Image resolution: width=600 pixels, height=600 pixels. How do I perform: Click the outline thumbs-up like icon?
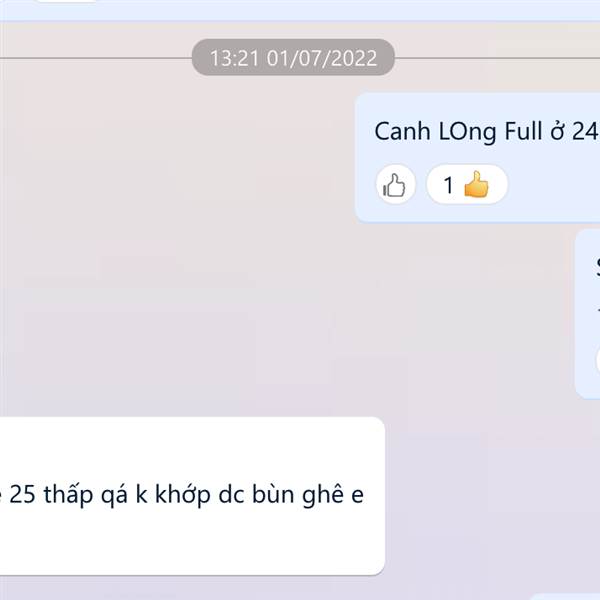tap(395, 185)
